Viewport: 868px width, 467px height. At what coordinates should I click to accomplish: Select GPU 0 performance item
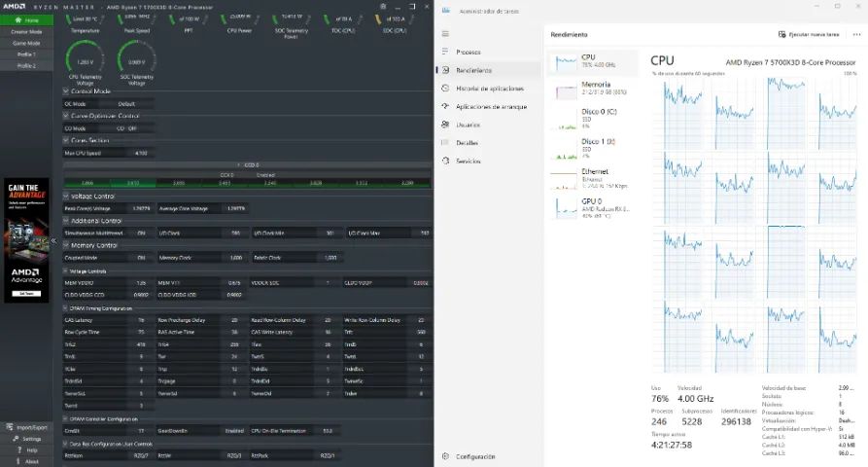pyautogui.click(x=593, y=208)
